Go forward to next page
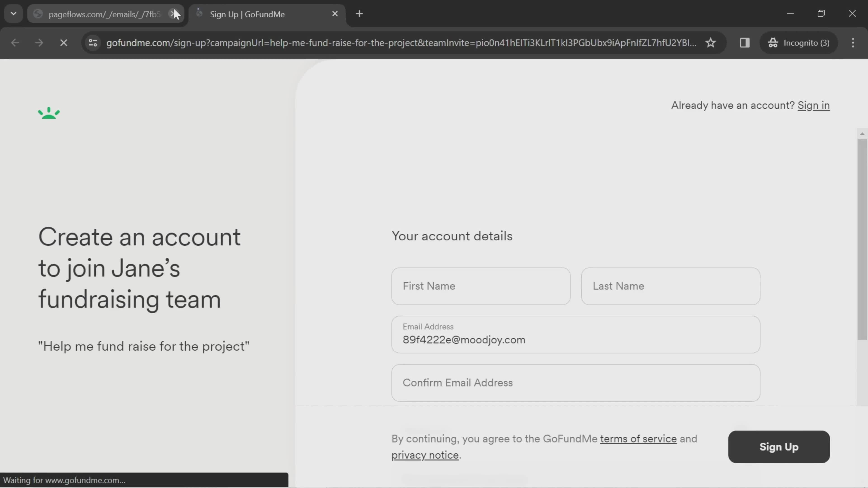The height and width of the screenshot is (488, 868). pos(39,43)
